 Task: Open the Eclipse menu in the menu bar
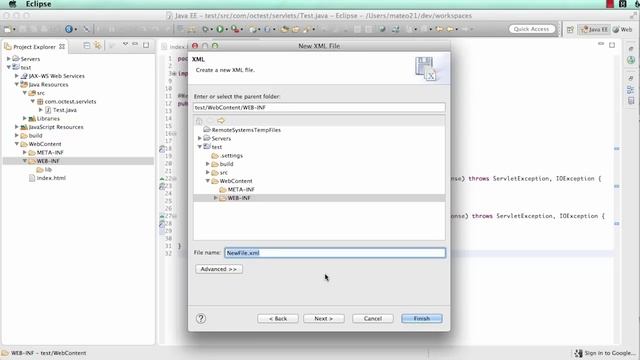click(x=38, y=4)
